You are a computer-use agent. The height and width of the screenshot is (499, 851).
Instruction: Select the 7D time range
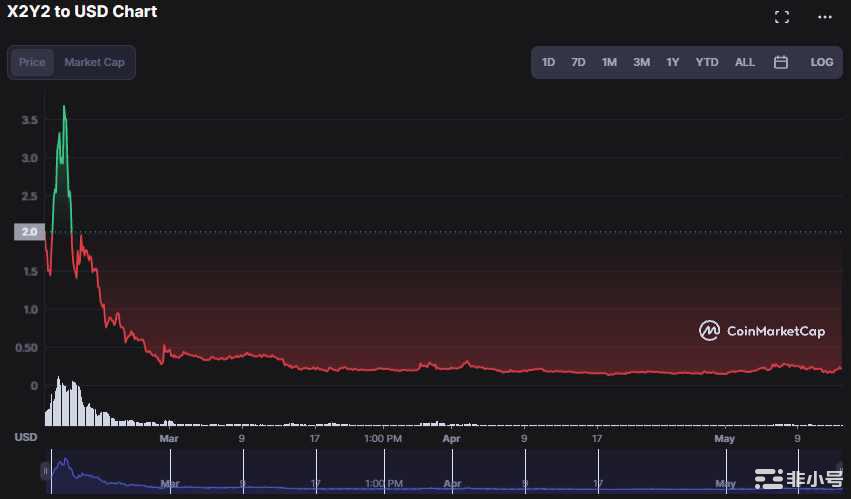(x=578, y=62)
